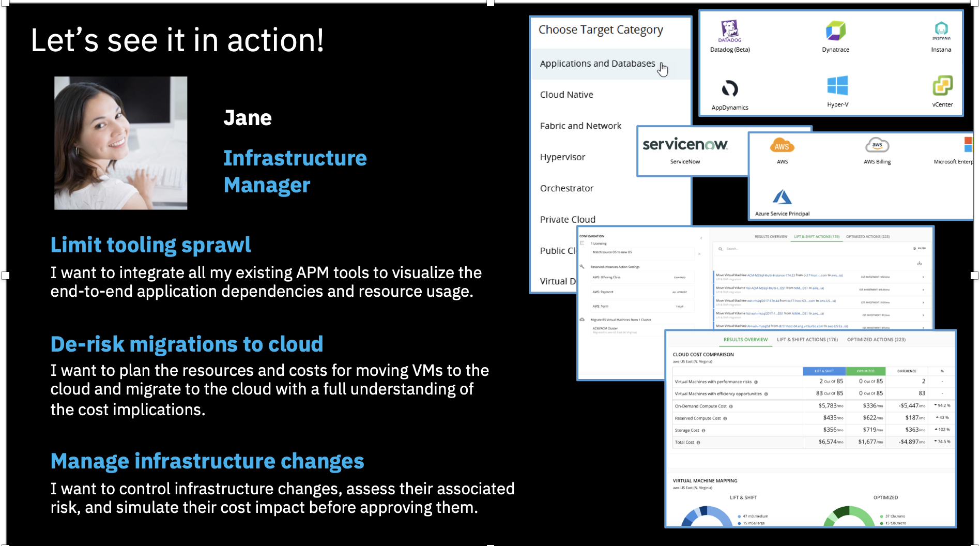The height and width of the screenshot is (546, 980).
Task: Select the 'Limit tooling sprawl' heading
Action: point(150,245)
